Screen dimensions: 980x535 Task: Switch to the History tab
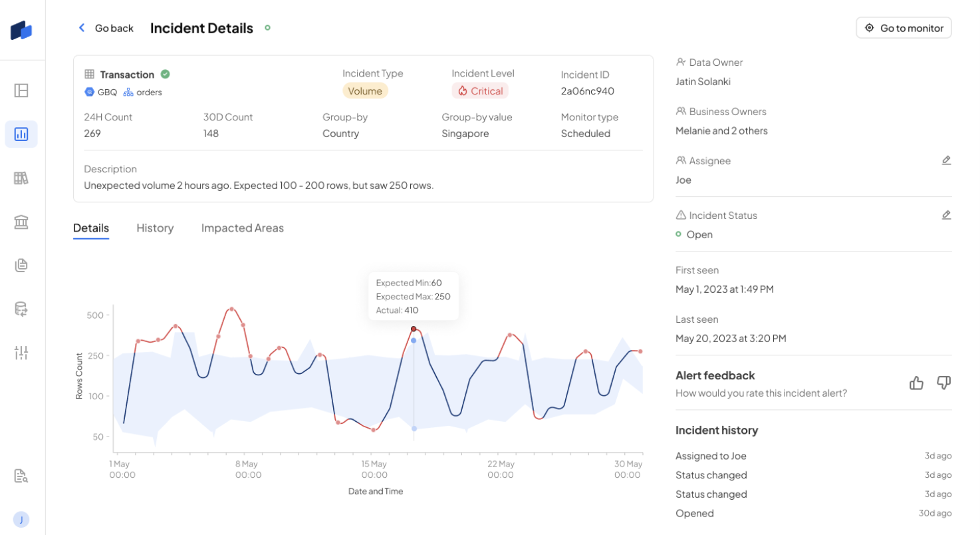point(155,228)
